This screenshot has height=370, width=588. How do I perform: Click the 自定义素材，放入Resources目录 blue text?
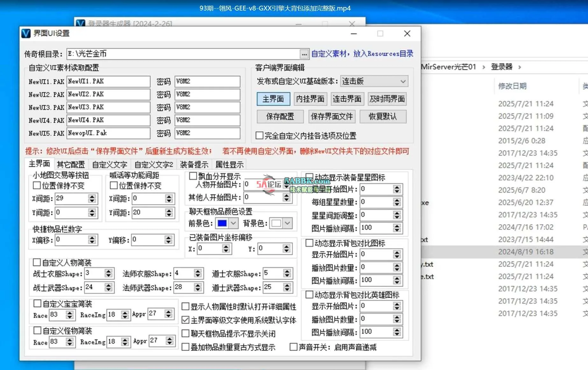click(362, 54)
